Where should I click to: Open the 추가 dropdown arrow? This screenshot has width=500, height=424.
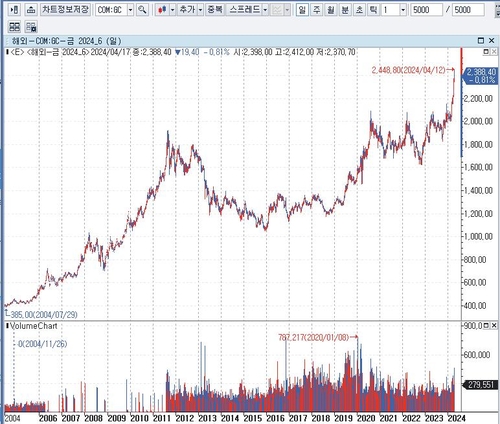click(200, 10)
